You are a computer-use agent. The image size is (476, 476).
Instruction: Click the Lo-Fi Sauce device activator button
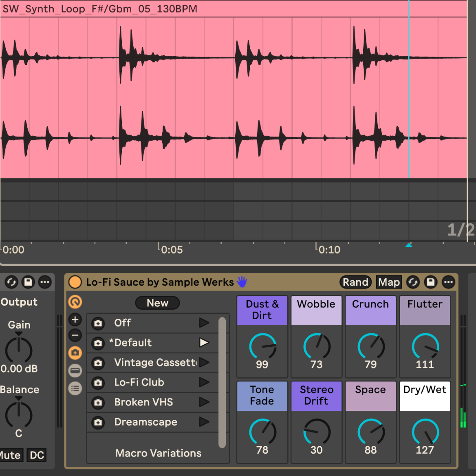[75, 282]
